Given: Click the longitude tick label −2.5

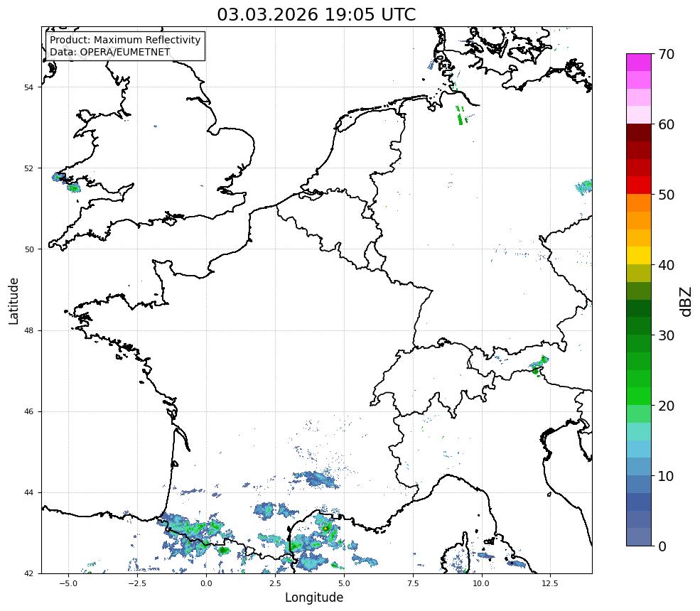Looking at the screenshot, I should pyautogui.click(x=137, y=583).
